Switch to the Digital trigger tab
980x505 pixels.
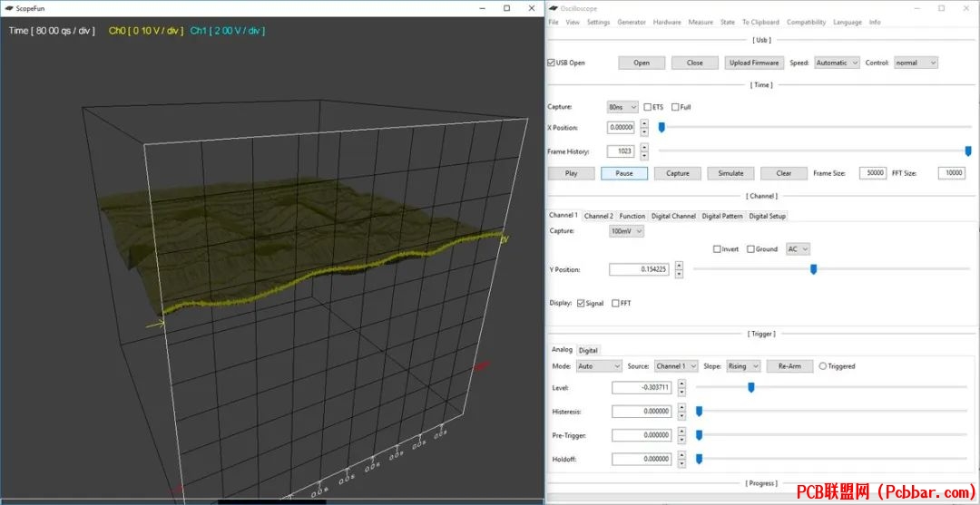(x=587, y=350)
